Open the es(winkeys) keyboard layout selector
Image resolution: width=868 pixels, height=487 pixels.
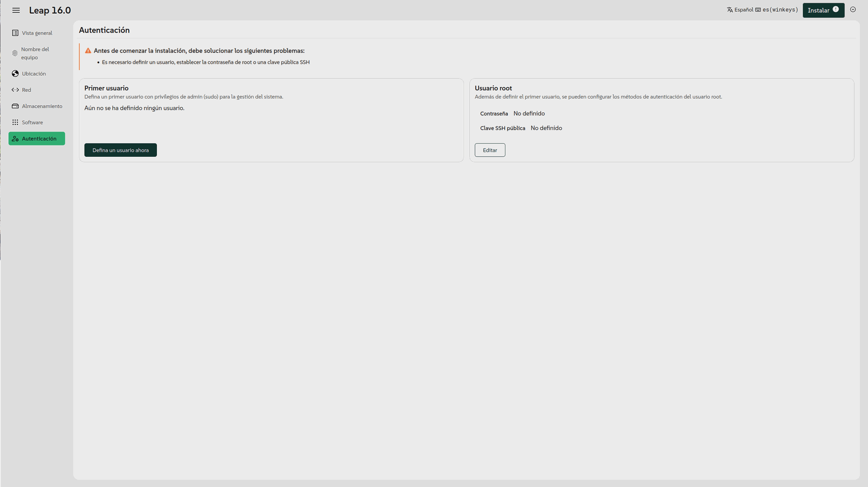coord(777,10)
